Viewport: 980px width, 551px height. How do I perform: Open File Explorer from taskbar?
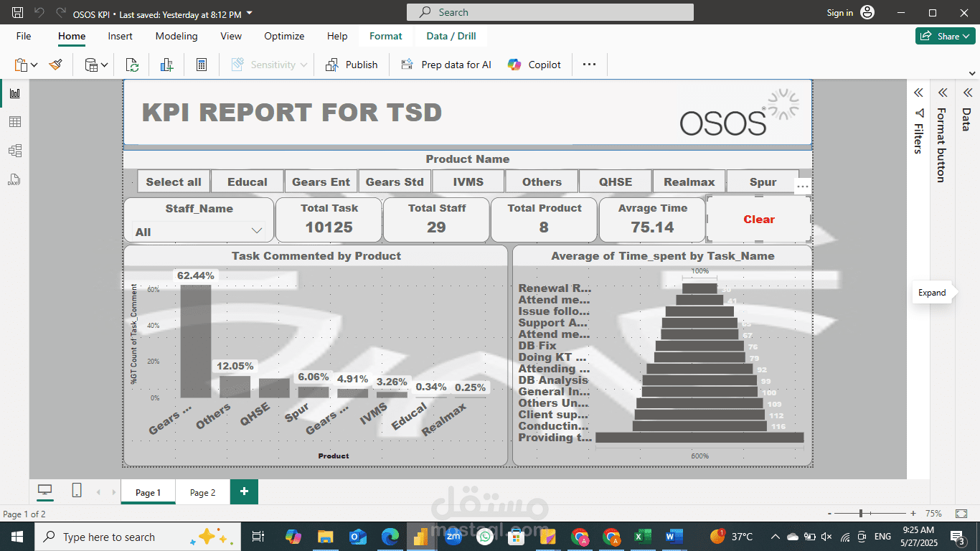(326, 537)
